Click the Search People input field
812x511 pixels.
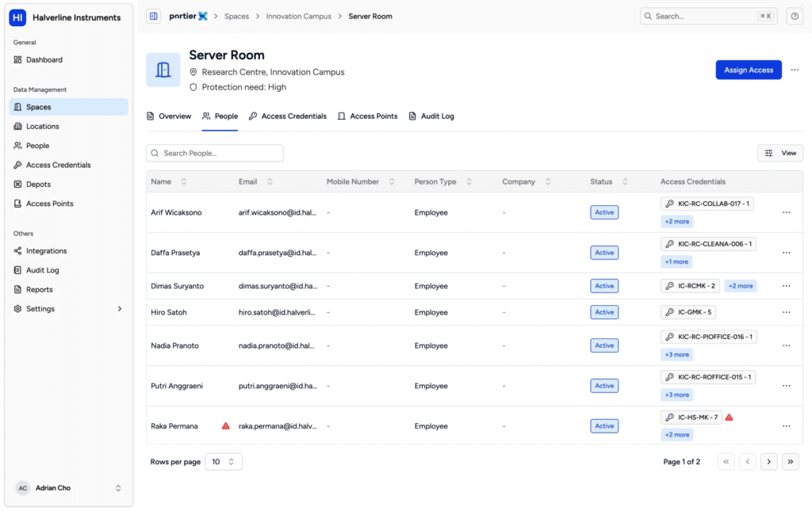214,153
